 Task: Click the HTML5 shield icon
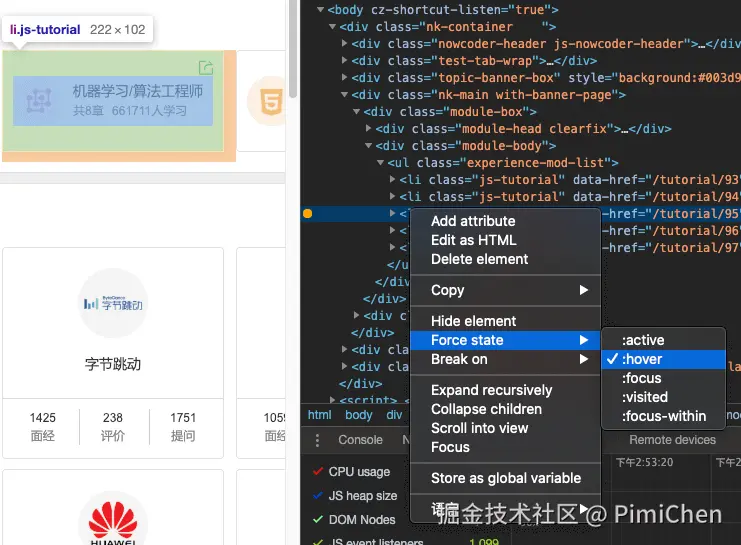271,102
